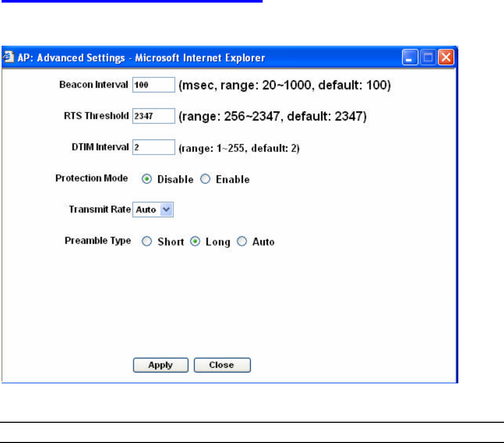Viewport: 504px width, 443px height.
Task: Click the RTS Threshold label
Action: point(96,116)
